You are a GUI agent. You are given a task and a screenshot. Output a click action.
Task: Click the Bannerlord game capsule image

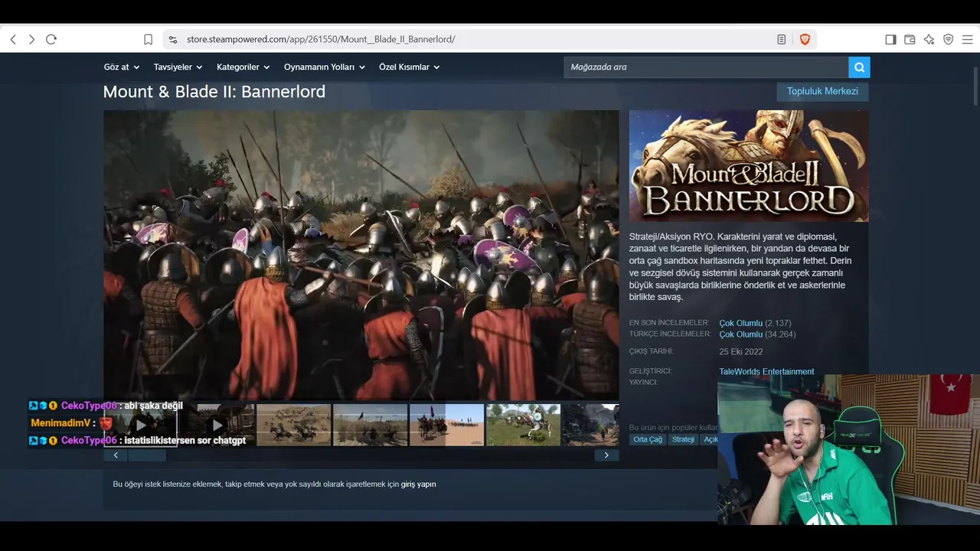(x=749, y=166)
